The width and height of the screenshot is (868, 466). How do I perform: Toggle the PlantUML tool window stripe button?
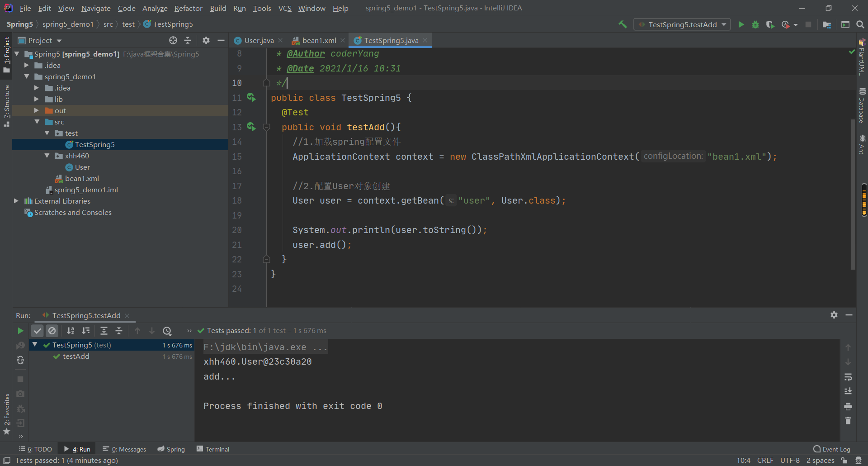(x=862, y=57)
